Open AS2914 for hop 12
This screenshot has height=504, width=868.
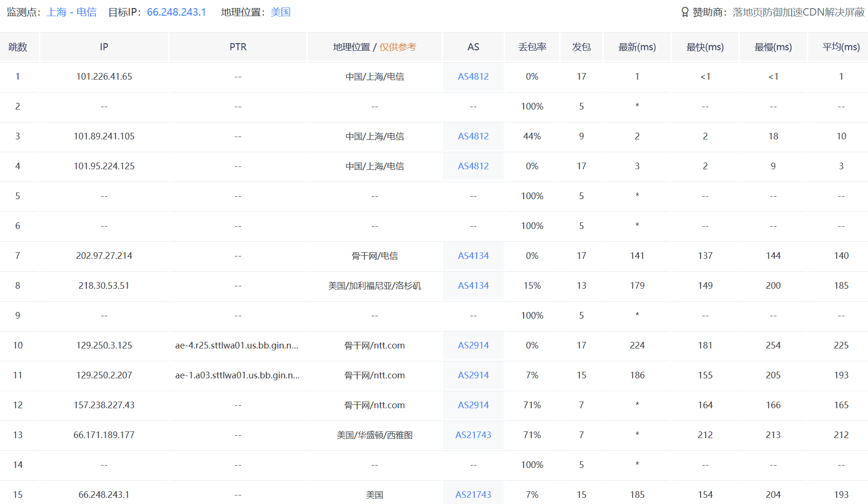click(473, 405)
